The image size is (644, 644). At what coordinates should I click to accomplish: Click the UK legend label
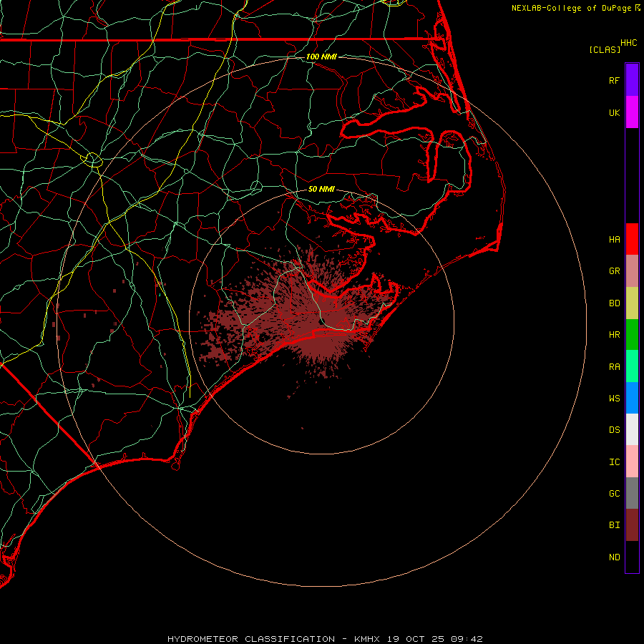[615, 112]
